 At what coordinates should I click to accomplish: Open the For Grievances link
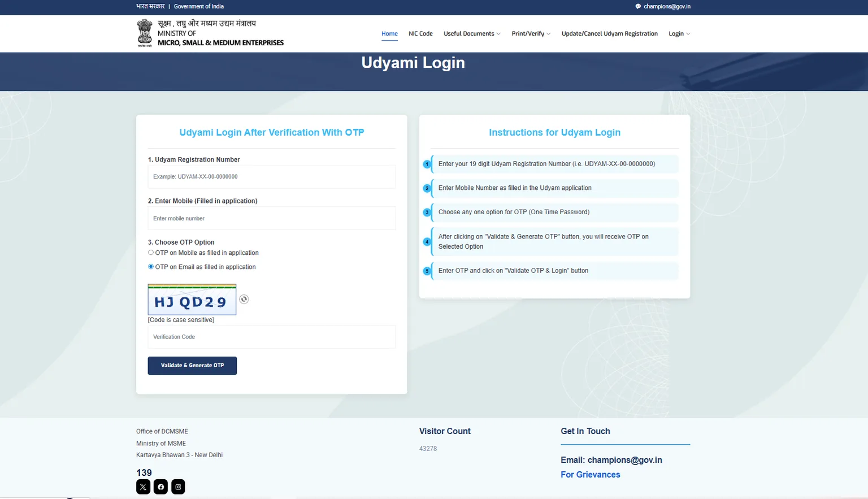(x=590, y=475)
